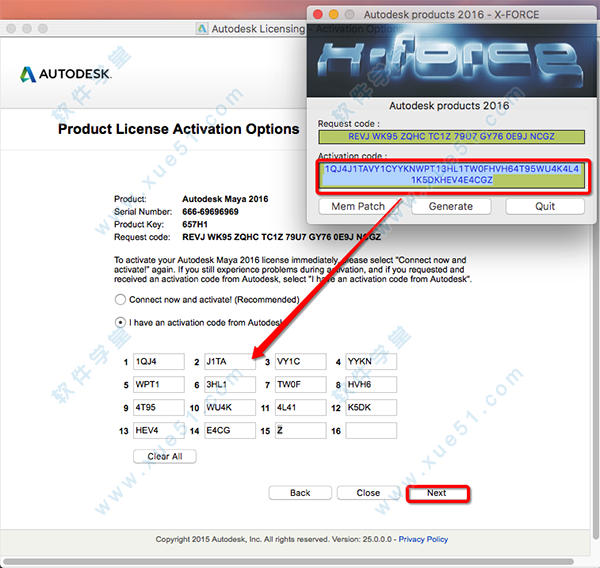Focus activation field 9 containing 4T95
600x568 pixels.
point(159,408)
